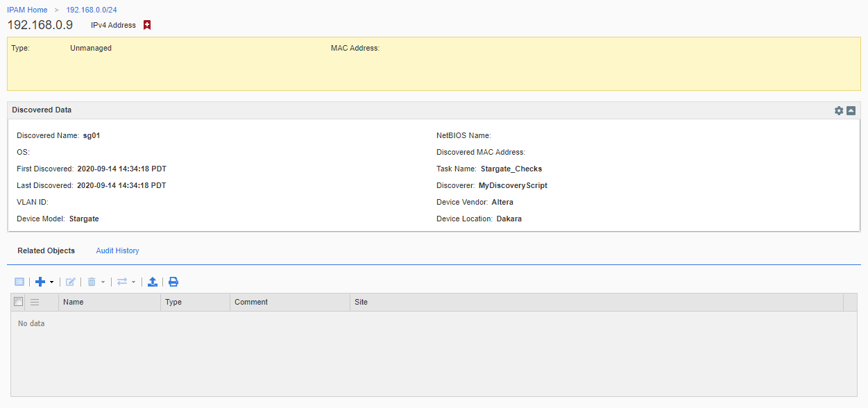Expand the move arrows dropdown
Image resolution: width=868 pixels, height=408 pixels.
[x=133, y=282]
